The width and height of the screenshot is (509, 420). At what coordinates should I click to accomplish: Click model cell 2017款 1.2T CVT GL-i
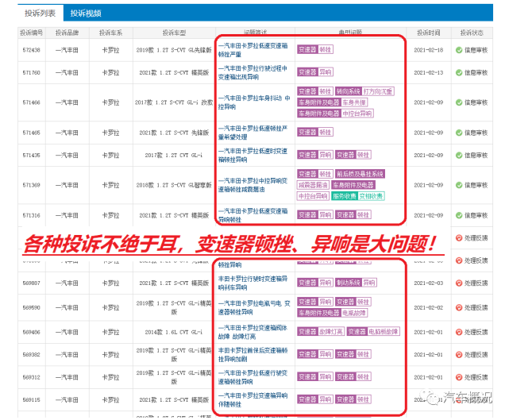tap(174, 156)
